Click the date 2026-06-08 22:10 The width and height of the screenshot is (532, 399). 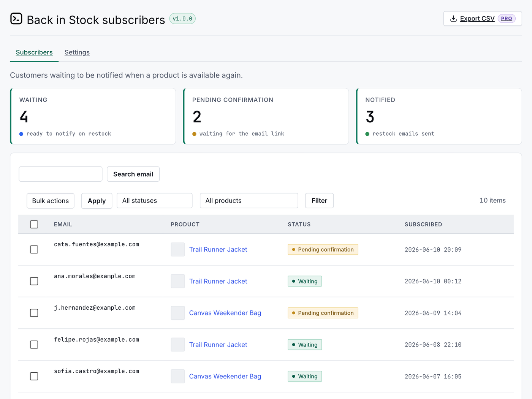433,345
